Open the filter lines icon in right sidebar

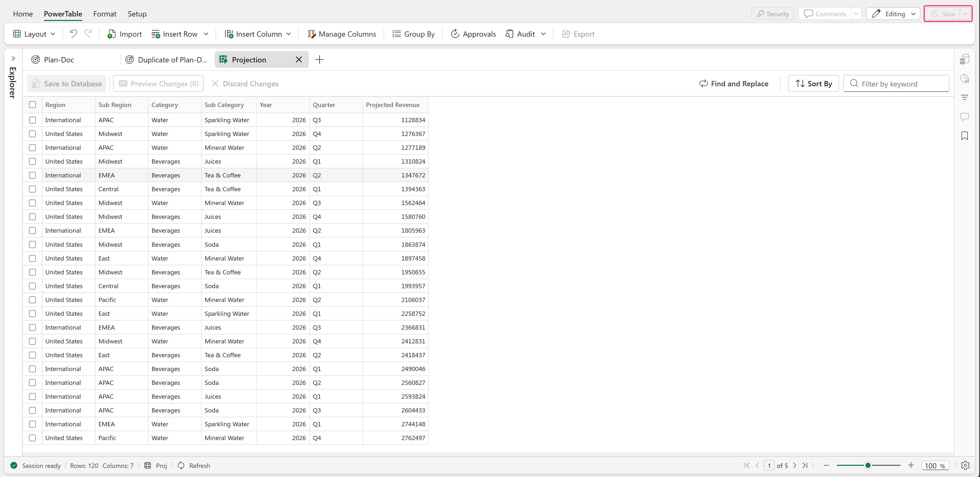click(x=964, y=97)
